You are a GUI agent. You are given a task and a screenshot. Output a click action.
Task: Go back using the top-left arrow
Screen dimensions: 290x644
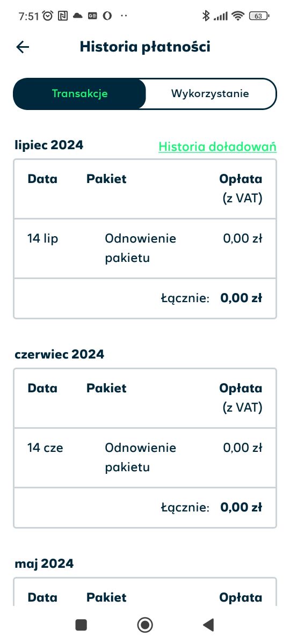click(x=23, y=47)
